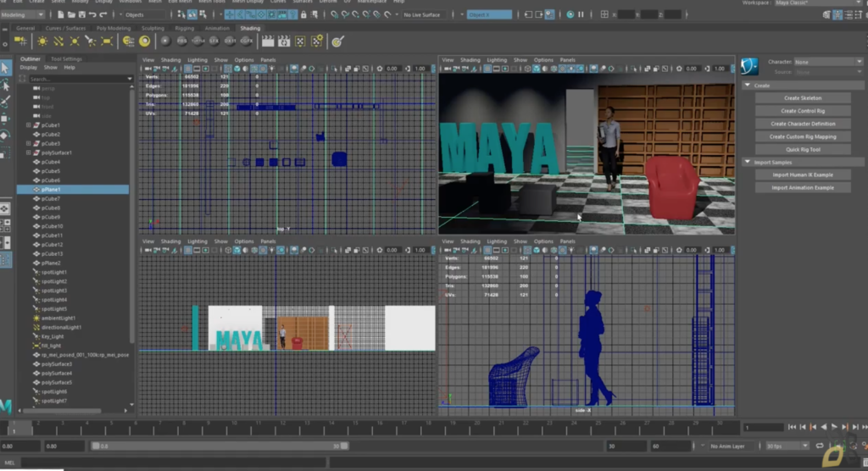
Task: Open the Tool Settings tab
Action: point(66,58)
